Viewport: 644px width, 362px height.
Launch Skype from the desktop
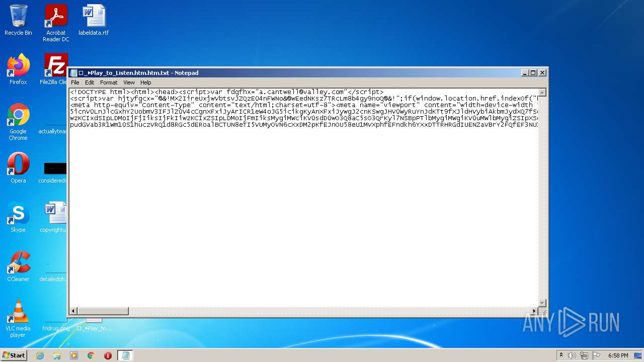pos(18,217)
